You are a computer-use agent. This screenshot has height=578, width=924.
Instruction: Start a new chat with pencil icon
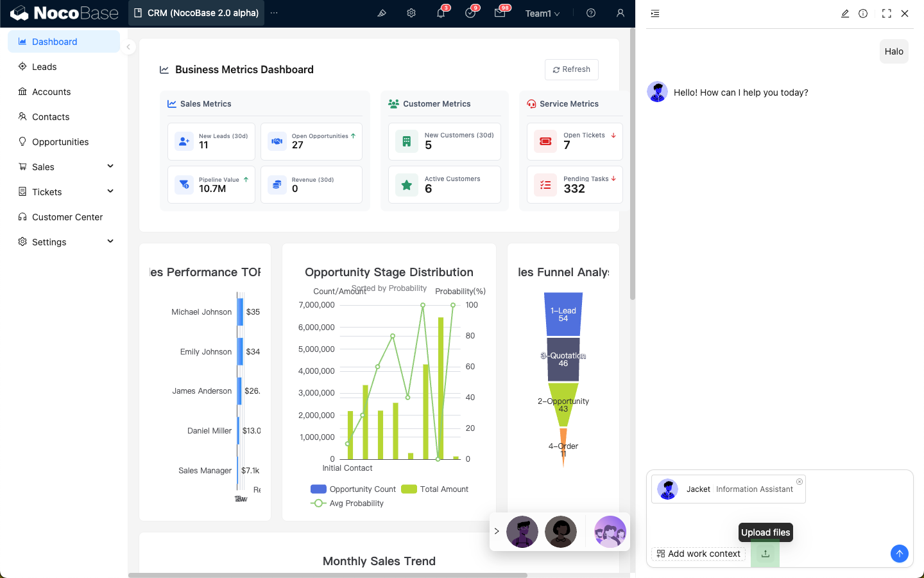click(x=845, y=13)
